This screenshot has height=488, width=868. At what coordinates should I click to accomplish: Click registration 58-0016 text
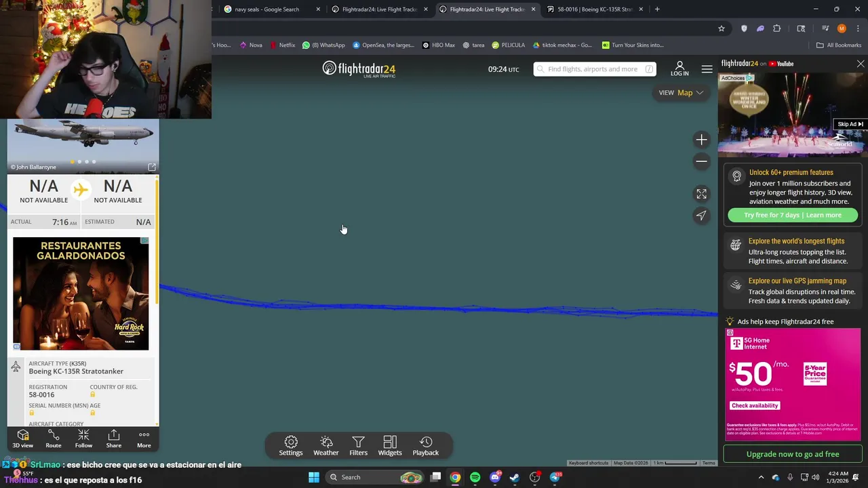[41, 394]
